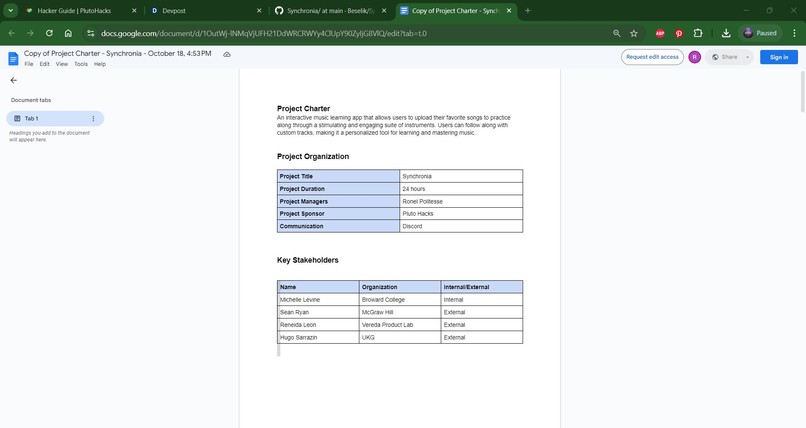Select Tab 1 in document tabs
The image size is (806, 428).
(x=55, y=119)
